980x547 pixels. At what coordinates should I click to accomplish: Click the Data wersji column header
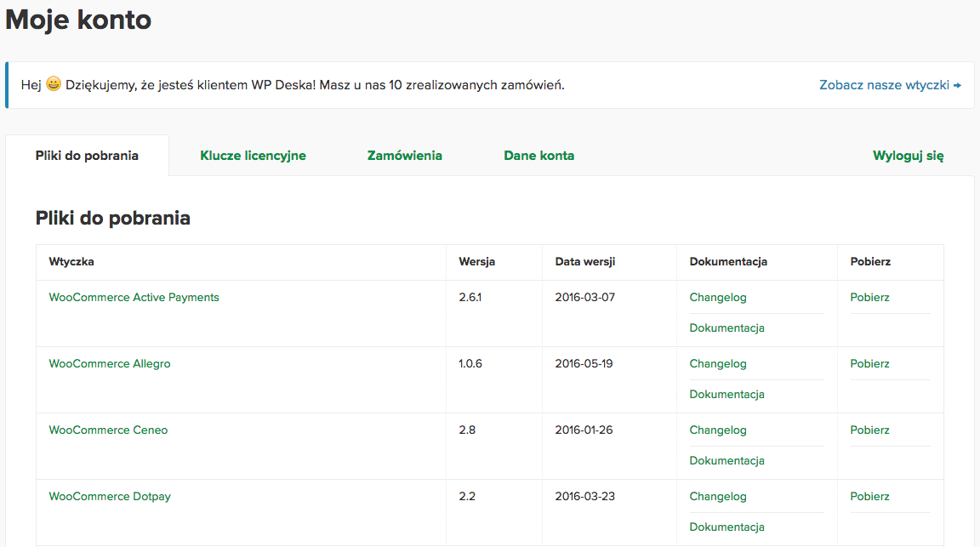pyautogui.click(x=585, y=262)
